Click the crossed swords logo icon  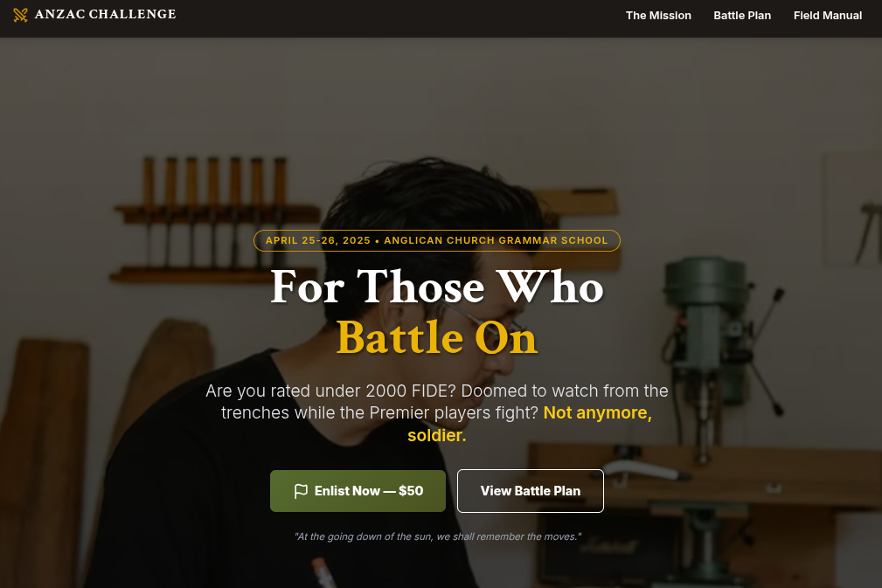pyautogui.click(x=20, y=15)
